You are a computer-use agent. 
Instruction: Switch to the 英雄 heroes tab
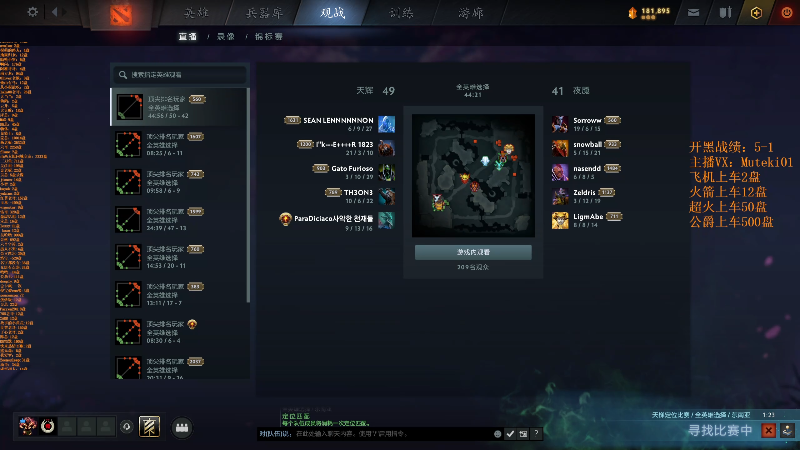(196, 13)
